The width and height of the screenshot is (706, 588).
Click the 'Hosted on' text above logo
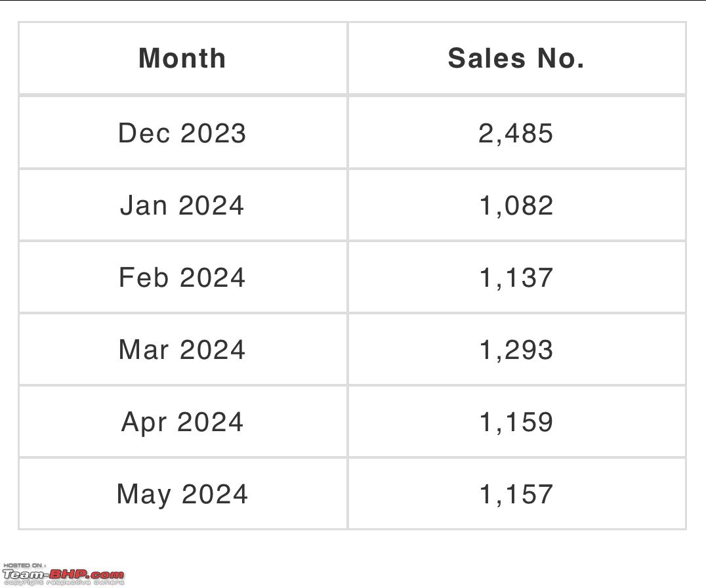24,566
